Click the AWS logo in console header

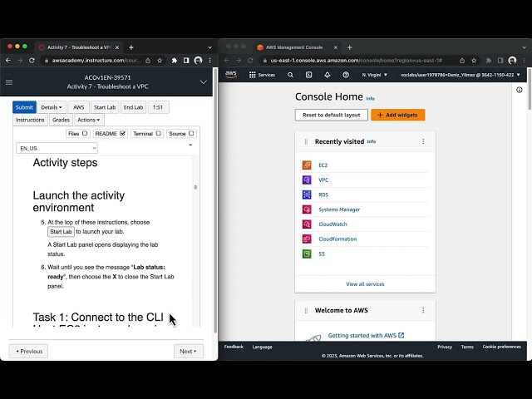coord(231,75)
